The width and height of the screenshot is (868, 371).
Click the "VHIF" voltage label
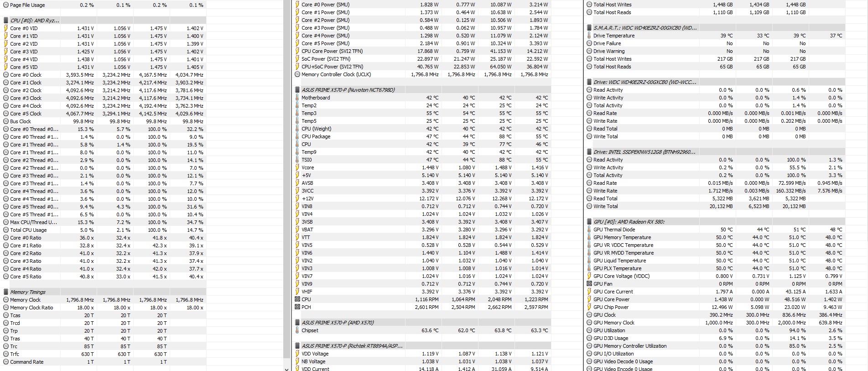point(307,292)
